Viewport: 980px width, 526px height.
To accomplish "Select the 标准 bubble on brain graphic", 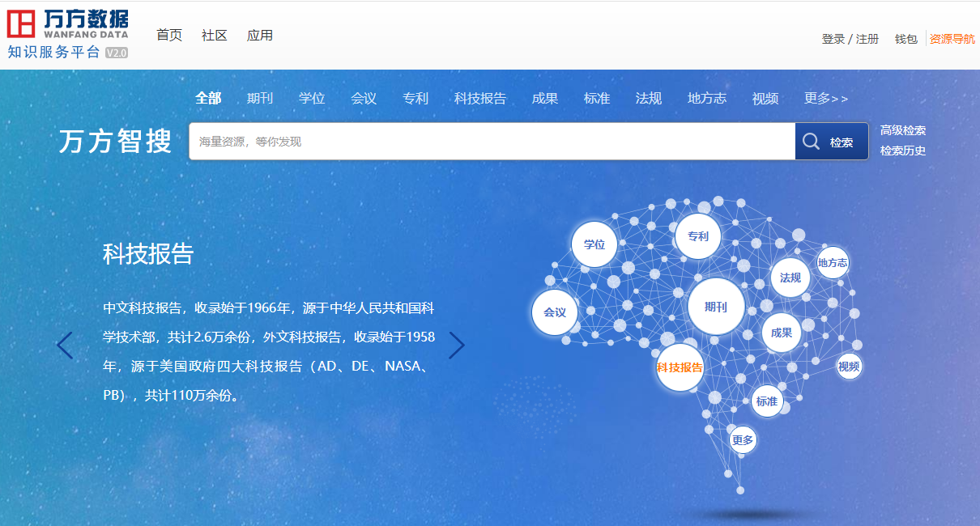I will 767,401.
